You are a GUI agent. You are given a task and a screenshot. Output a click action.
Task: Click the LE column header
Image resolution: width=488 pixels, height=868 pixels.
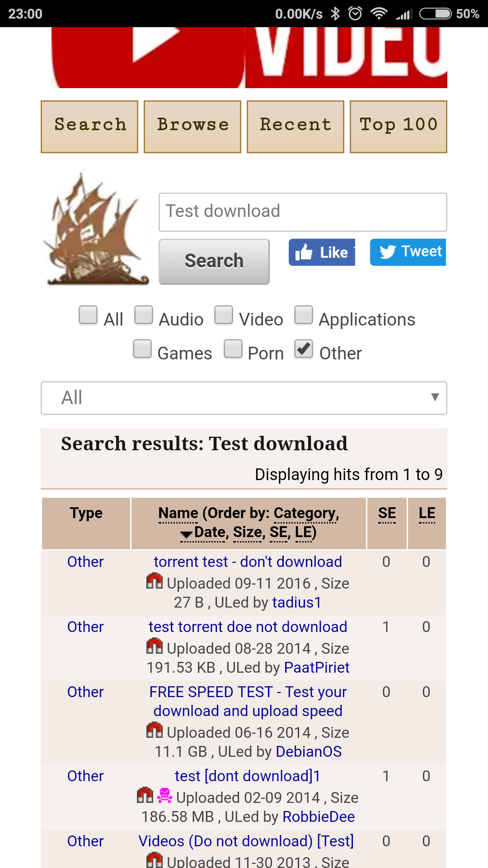427,513
